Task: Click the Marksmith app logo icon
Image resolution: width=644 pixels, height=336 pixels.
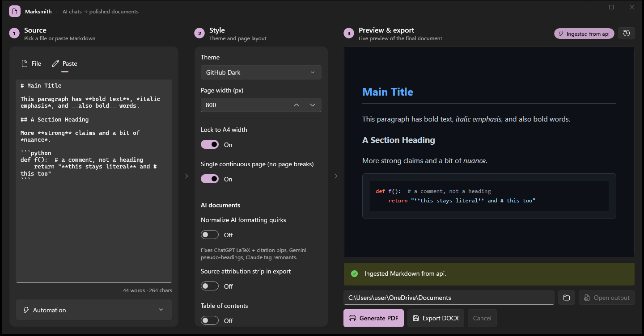Action: pos(15,12)
